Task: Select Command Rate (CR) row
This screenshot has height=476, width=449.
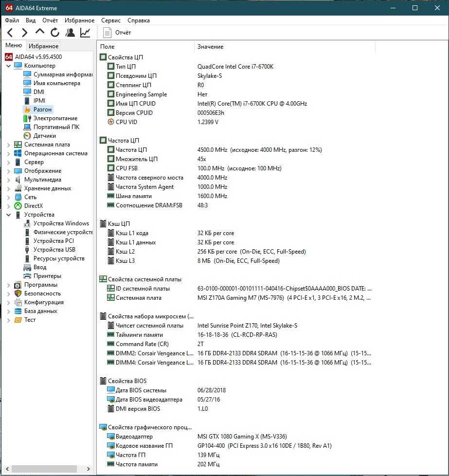Action: point(236,344)
